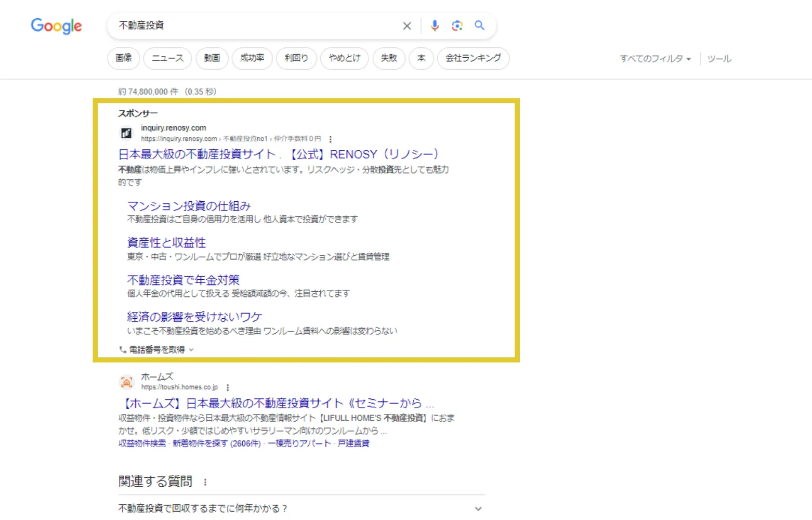Click the 収益物件検索 sublink

pos(142,444)
